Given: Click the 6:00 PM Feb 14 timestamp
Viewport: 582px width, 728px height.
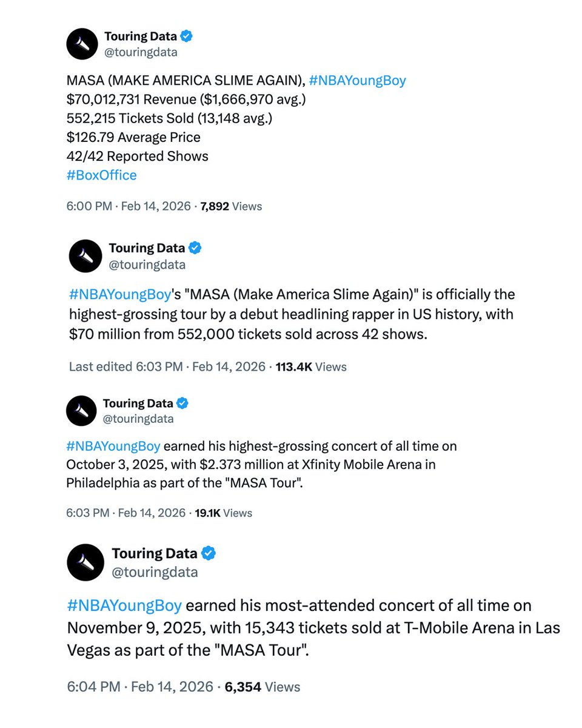Looking at the screenshot, I should pos(127,206).
